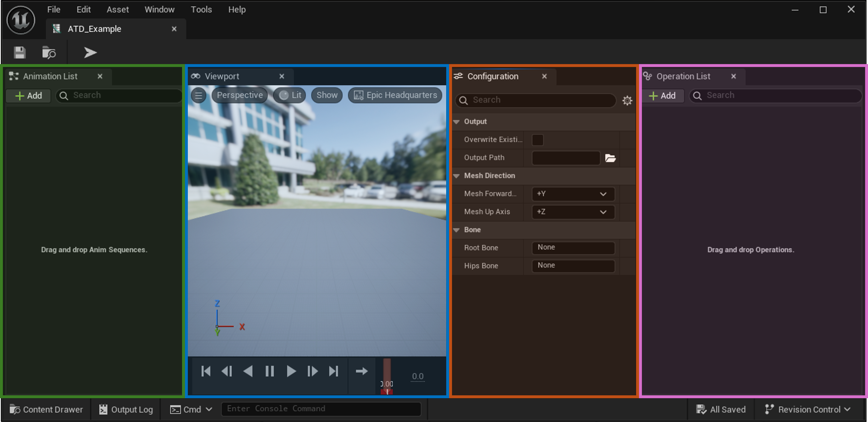The image size is (868, 422).
Task: Click the run arrow icon in toolbar
Action: point(90,53)
